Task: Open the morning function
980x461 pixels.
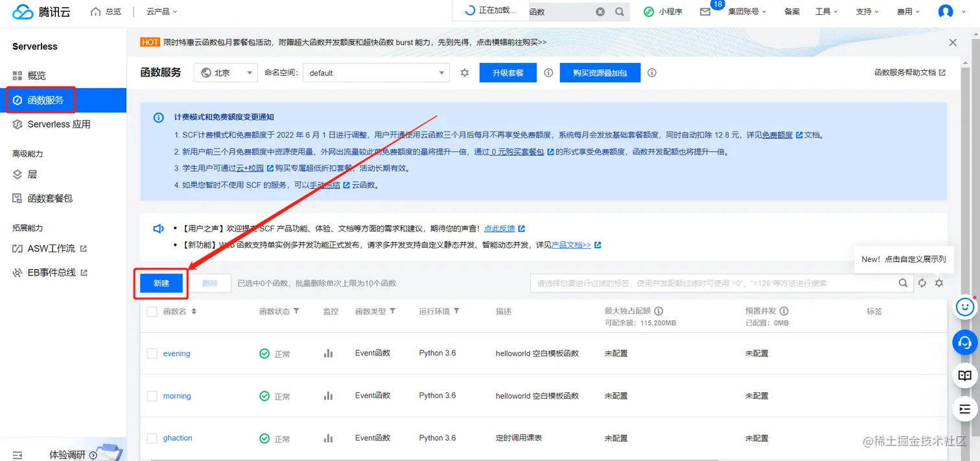Action: pyautogui.click(x=177, y=396)
